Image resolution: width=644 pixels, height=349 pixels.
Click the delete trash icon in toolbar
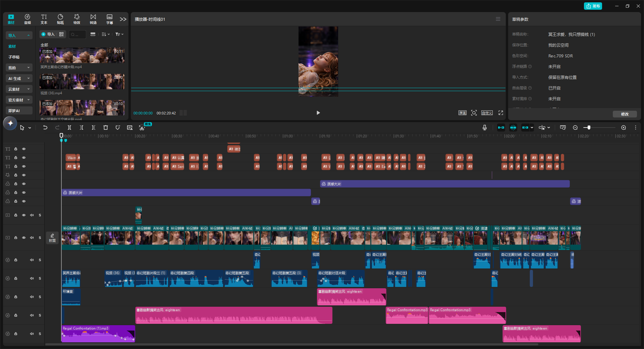(x=106, y=128)
